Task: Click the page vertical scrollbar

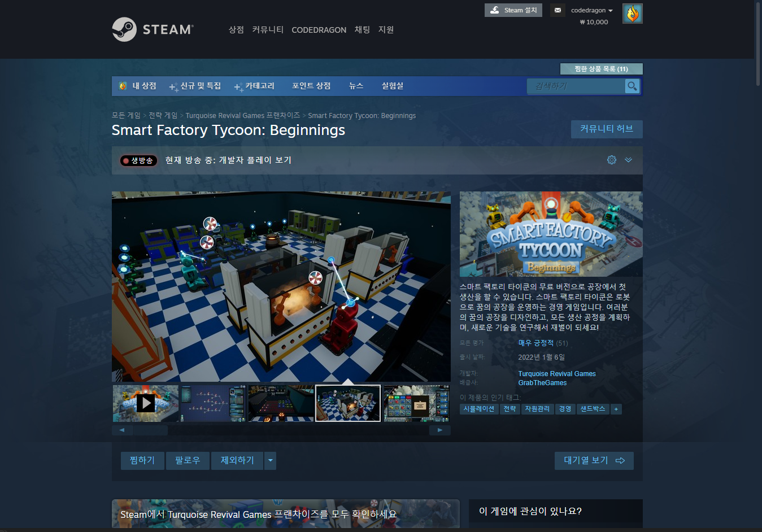Action: [x=758, y=45]
